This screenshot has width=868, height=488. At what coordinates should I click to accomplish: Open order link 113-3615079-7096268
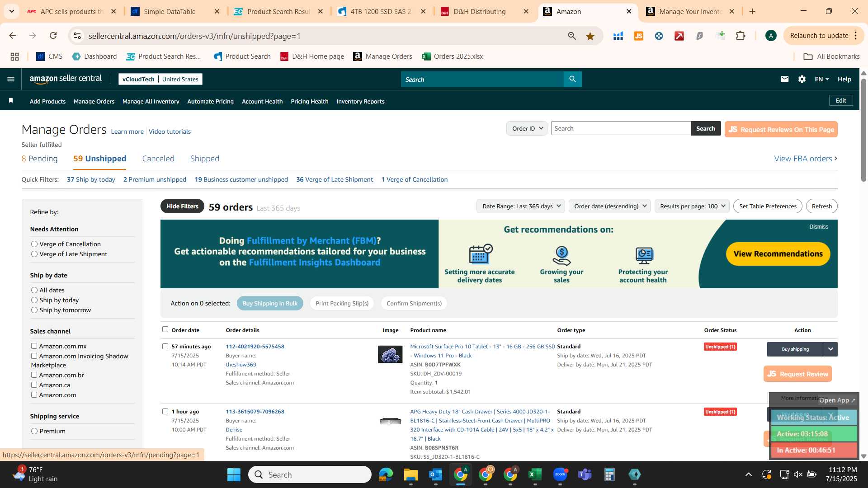[255, 412]
